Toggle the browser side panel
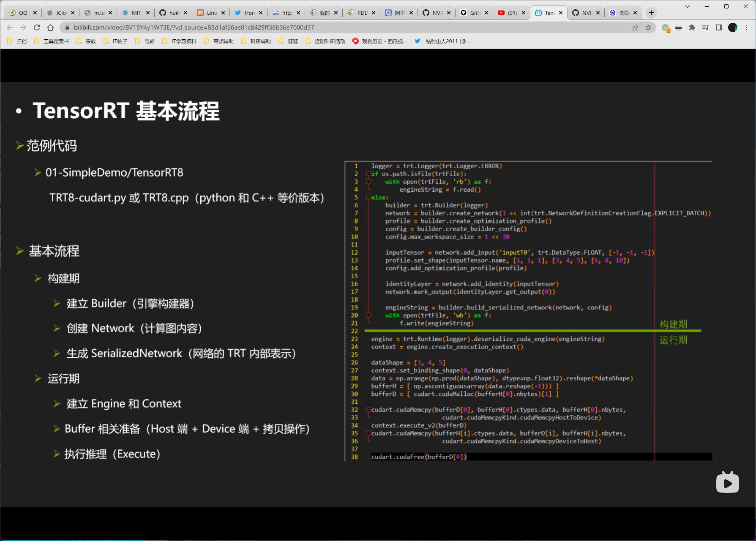This screenshot has height=541, width=756. tap(719, 27)
